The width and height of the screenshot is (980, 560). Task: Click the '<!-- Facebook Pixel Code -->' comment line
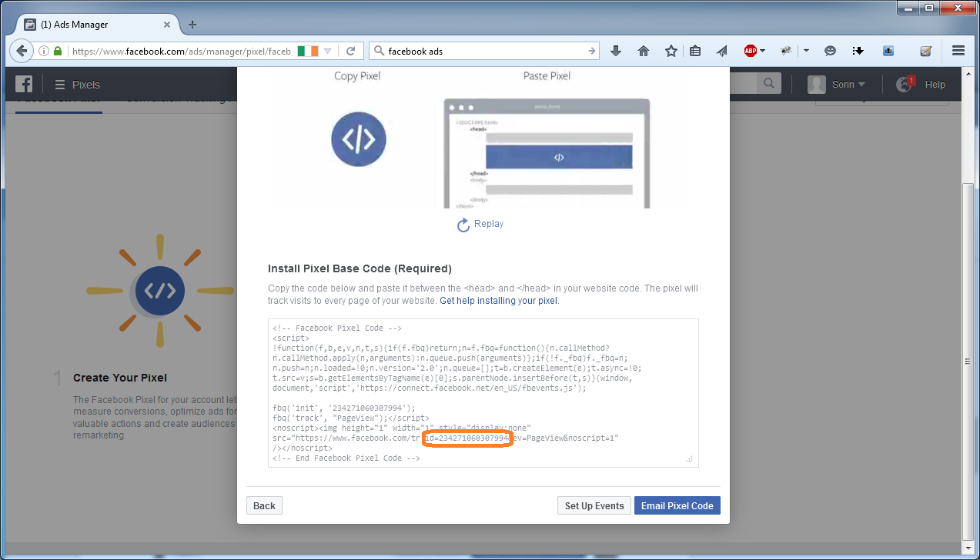[x=337, y=328]
